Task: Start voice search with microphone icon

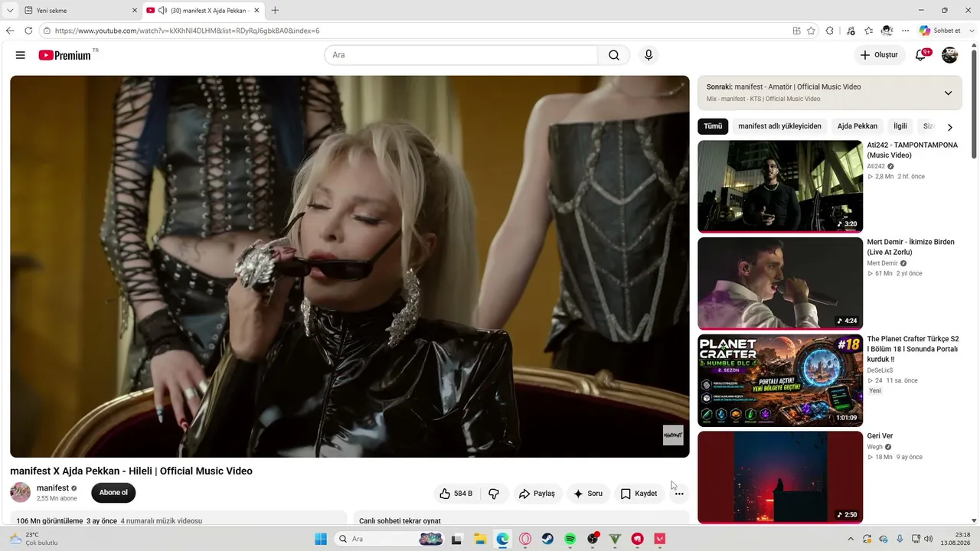Action: [x=648, y=55]
